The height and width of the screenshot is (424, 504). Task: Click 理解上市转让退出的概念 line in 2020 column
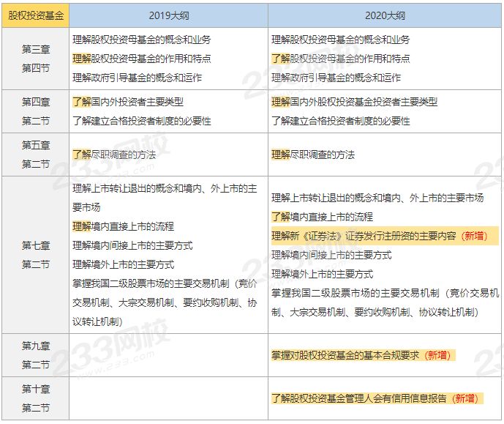pos(377,198)
